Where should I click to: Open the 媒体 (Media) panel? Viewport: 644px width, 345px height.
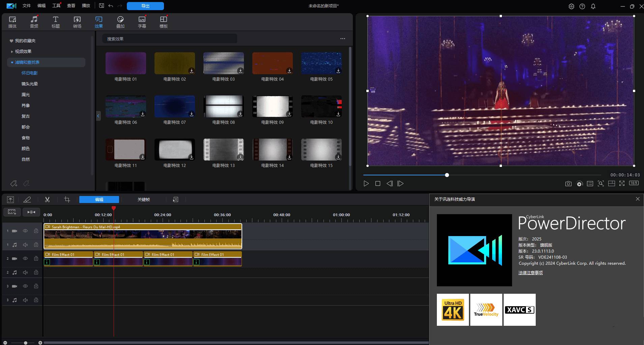pos(12,22)
